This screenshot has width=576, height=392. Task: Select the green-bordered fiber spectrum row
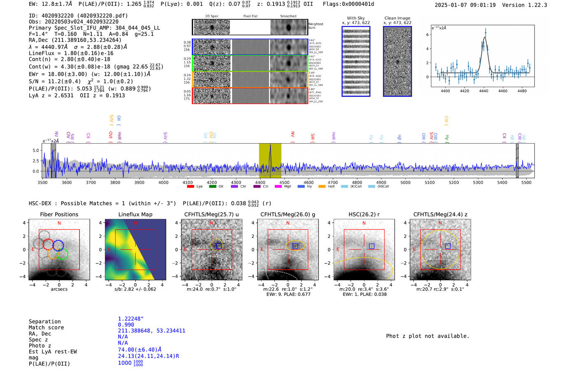[250, 63]
